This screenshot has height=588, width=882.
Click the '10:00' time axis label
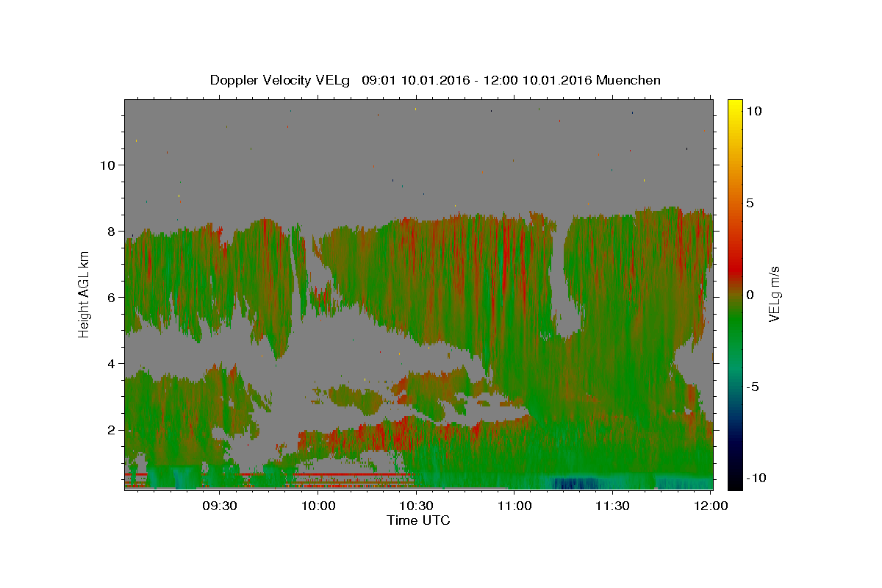[318, 506]
